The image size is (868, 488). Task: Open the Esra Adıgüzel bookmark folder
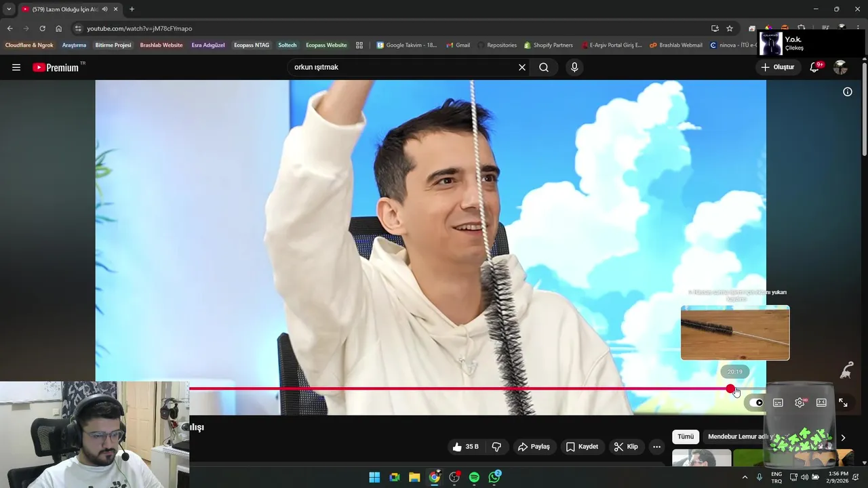coord(208,45)
